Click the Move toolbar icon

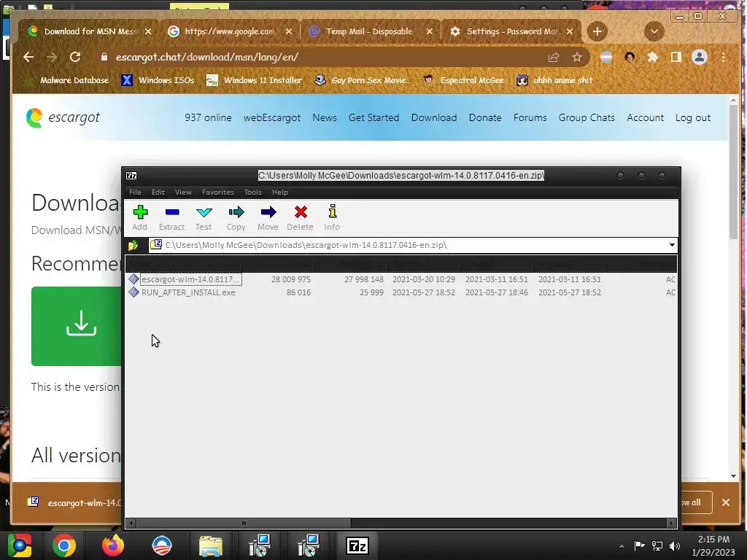coord(268,217)
